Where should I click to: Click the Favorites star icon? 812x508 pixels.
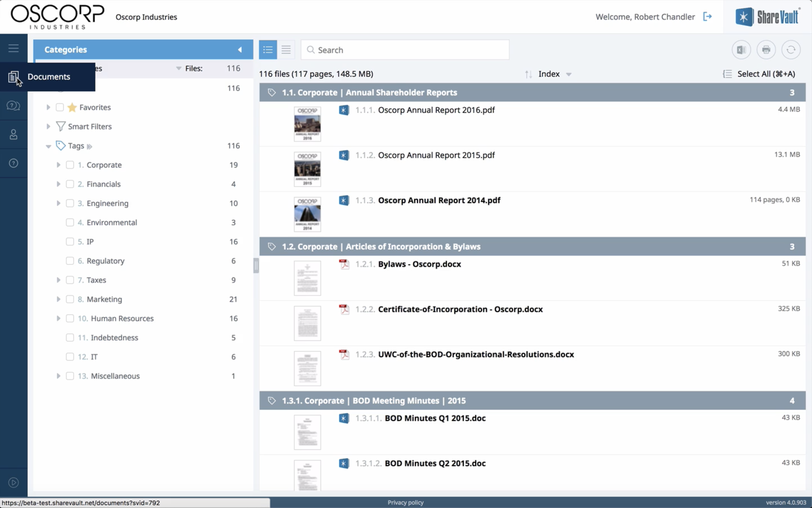(72, 107)
